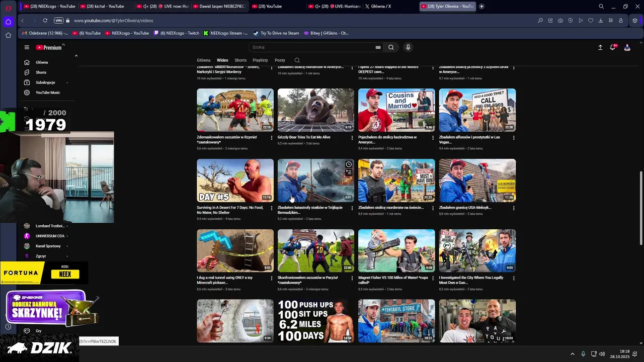Open options for Minecraft pickaxe tunnel video
The height and width of the screenshot is (362, 644).
click(272, 278)
